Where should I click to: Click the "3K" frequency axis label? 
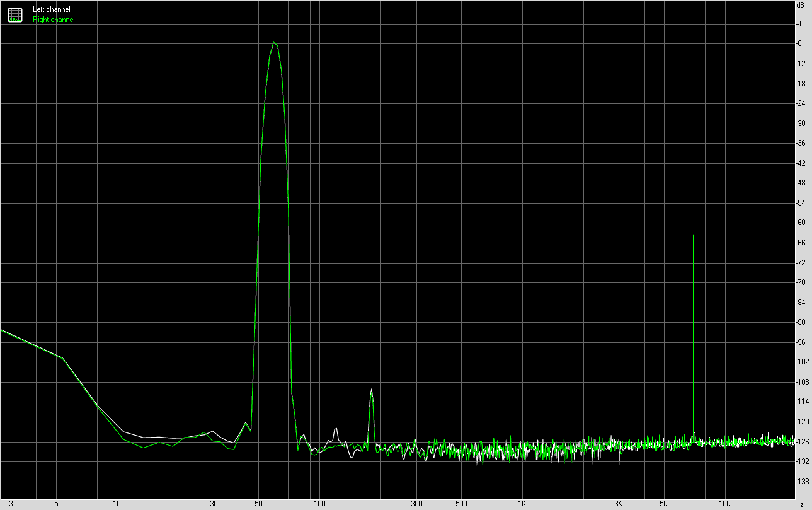coord(618,504)
